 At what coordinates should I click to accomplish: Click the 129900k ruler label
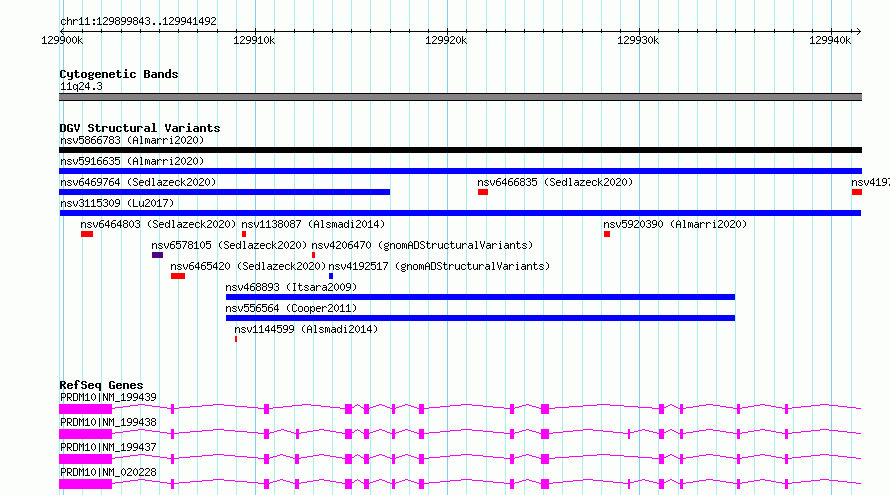point(62,40)
